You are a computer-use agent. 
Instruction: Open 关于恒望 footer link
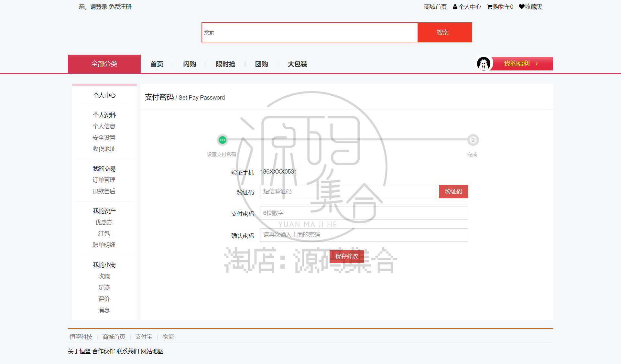79,351
